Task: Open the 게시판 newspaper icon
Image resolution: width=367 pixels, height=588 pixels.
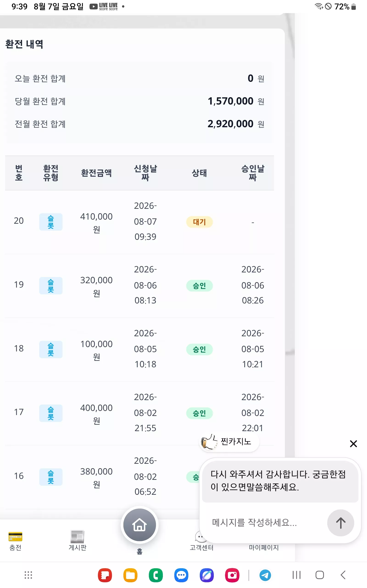Action: [x=78, y=537]
